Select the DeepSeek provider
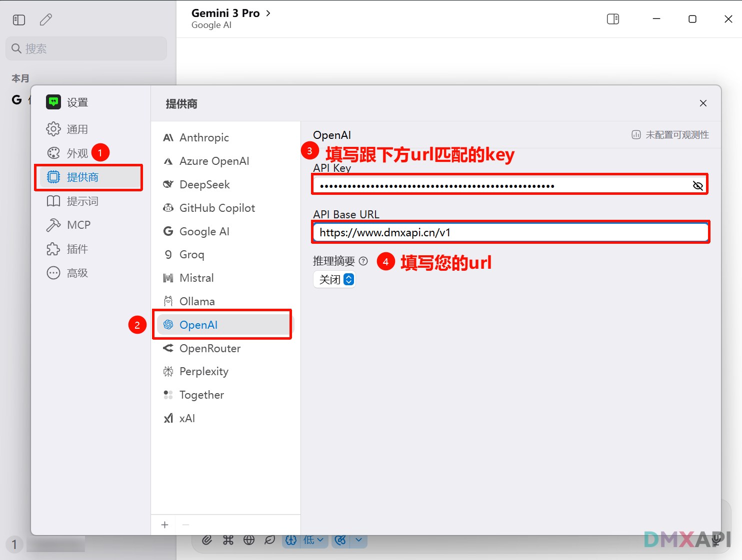742x560 pixels. coord(204,185)
